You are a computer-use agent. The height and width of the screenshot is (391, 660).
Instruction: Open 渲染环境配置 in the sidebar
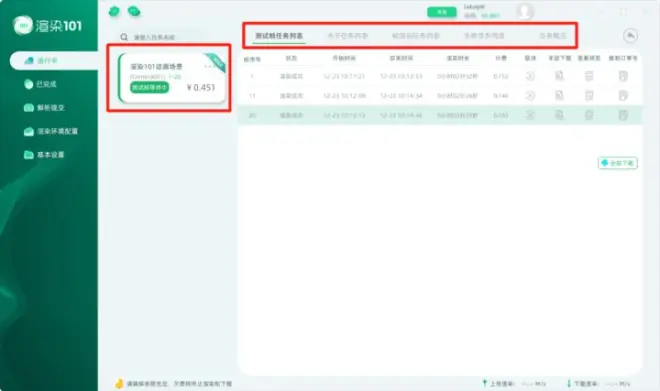point(51,131)
